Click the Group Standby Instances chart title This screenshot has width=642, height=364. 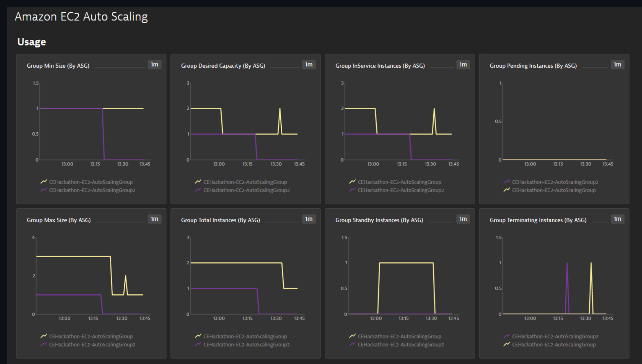(379, 220)
